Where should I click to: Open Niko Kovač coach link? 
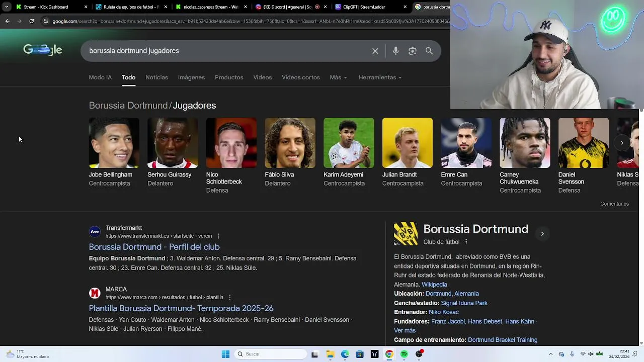coord(443,312)
